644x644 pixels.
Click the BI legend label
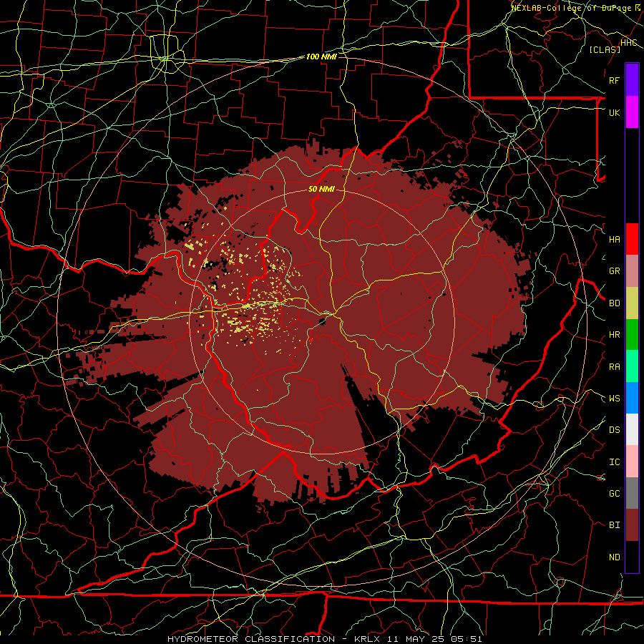coord(615,525)
